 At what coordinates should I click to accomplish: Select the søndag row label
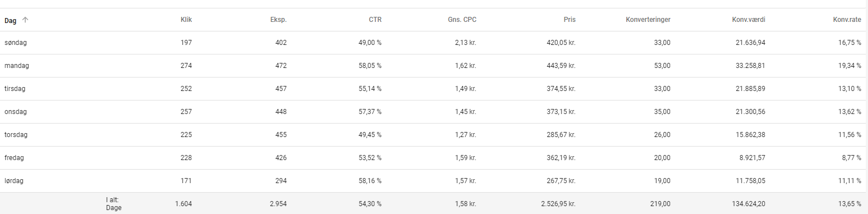coord(15,43)
